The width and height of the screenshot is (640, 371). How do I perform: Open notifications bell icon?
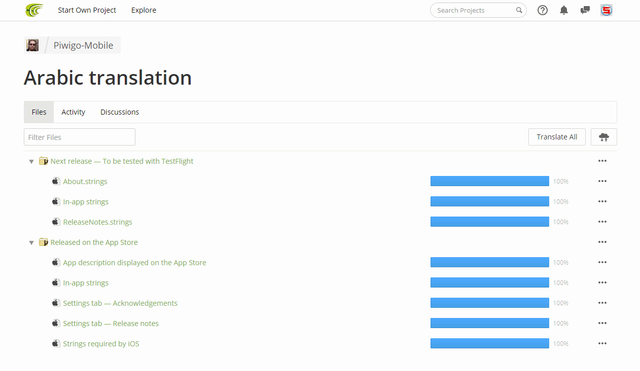pyautogui.click(x=564, y=10)
